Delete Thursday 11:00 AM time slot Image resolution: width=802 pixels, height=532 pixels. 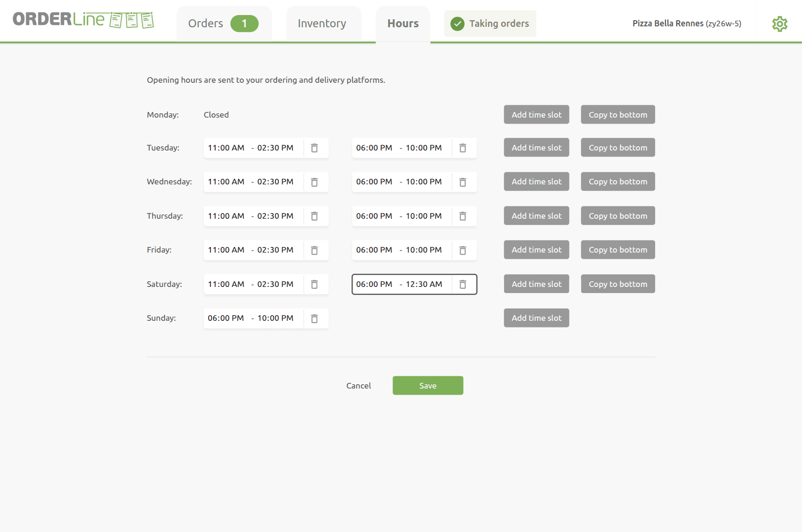click(314, 216)
